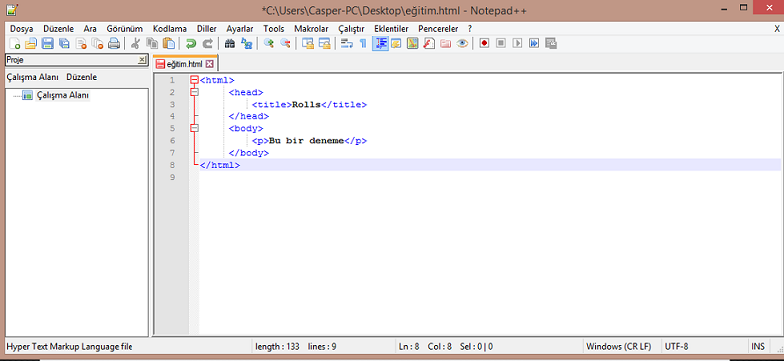
Task: Close the Proje panel with its X
Action: coord(142,60)
